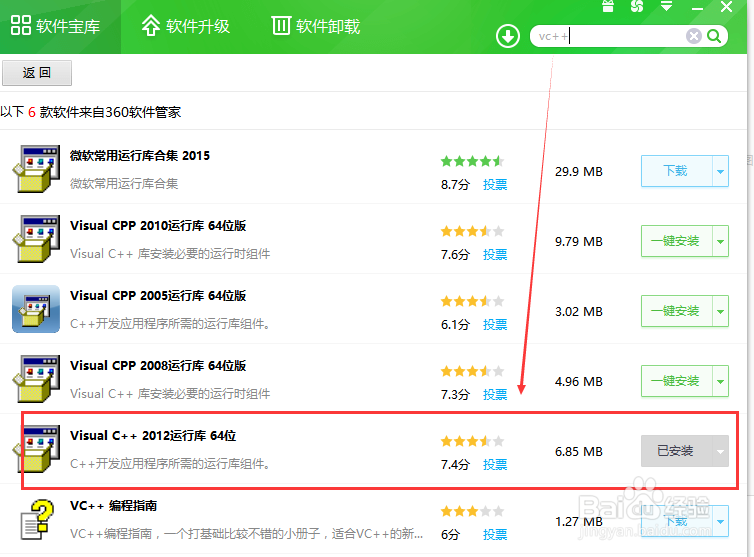Click the 7.6分 score text
The width and height of the screenshot is (754, 557).
(455, 254)
